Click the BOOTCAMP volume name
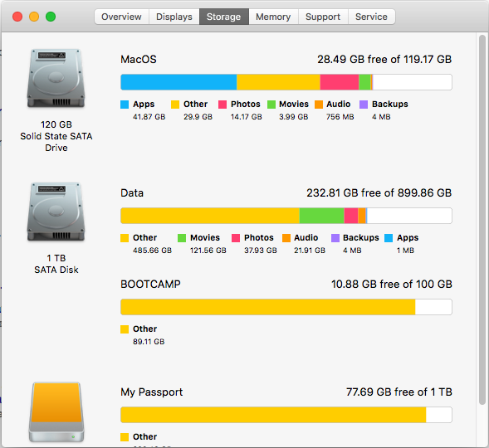 150,284
